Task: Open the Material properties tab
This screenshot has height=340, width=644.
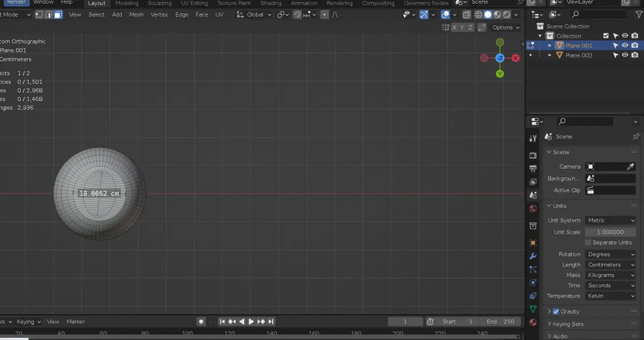Action: 533,322
